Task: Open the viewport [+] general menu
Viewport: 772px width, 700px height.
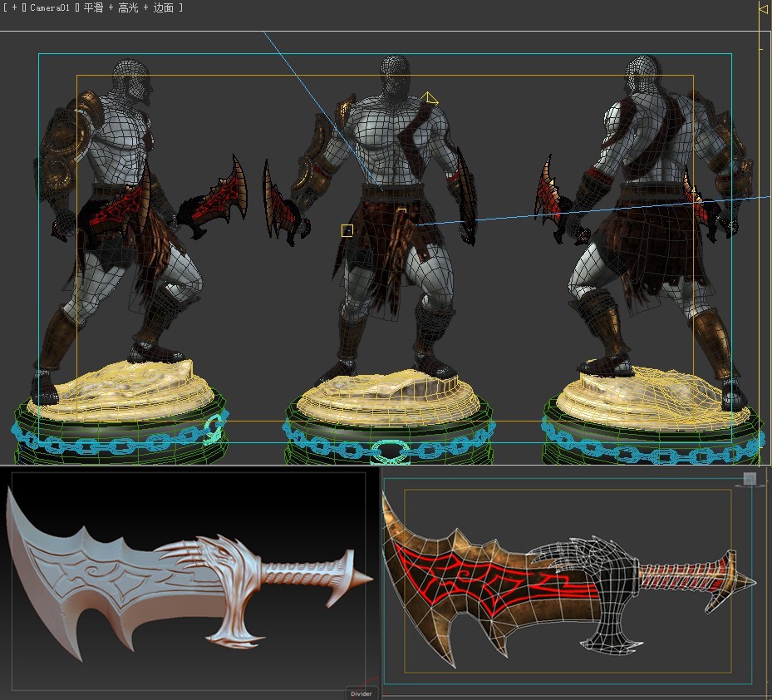Action: point(15,7)
